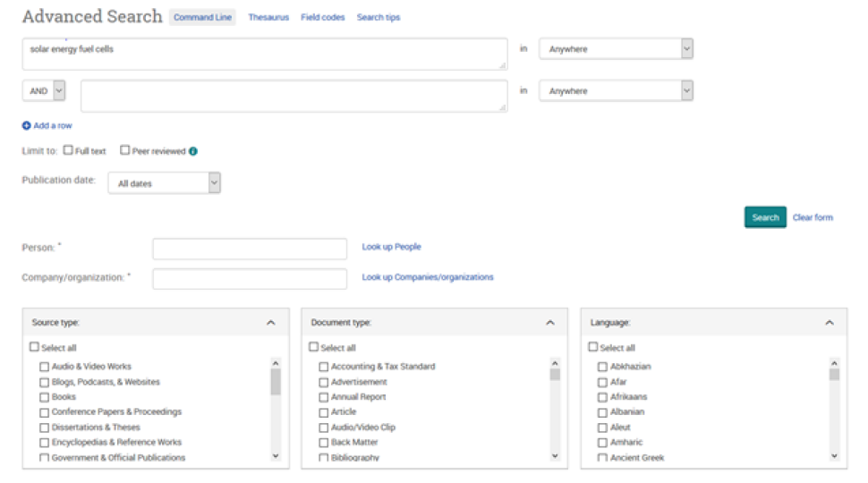
Task: Click the Document type list scrollbar thumb
Action: tap(555, 375)
